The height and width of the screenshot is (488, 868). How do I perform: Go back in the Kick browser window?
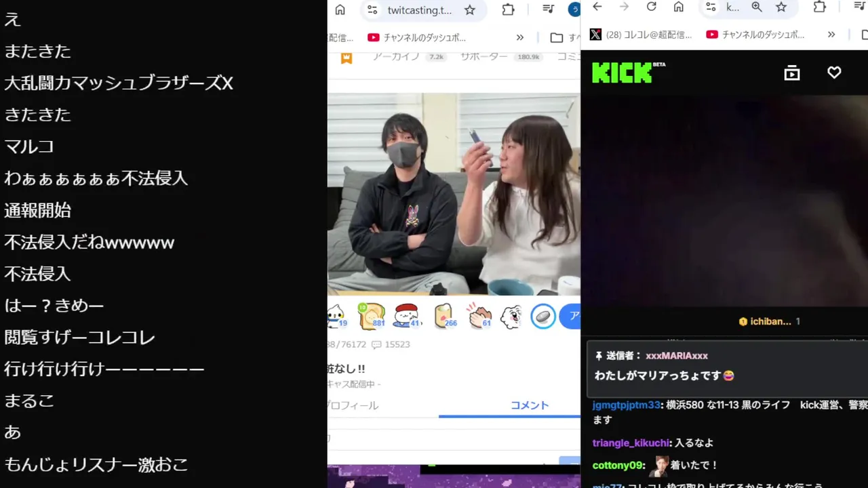[597, 7]
